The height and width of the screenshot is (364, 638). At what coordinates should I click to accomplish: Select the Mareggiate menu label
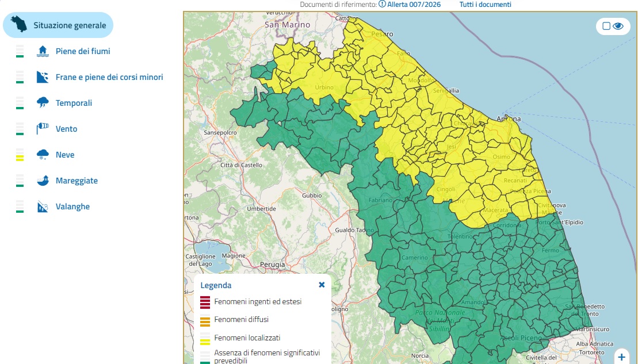(x=77, y=181)
